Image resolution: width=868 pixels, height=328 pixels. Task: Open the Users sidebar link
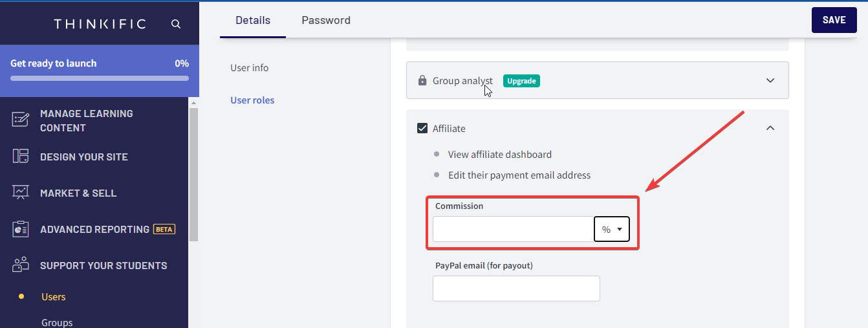[54, 297]
